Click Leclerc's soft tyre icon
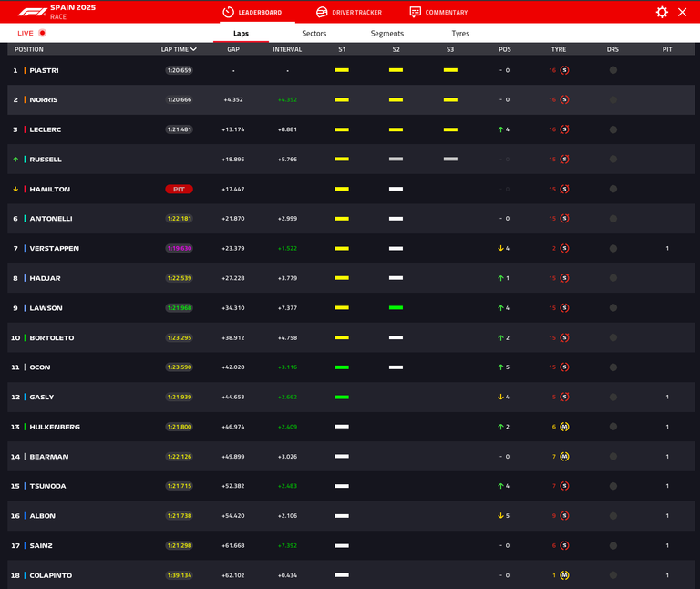The image size is (700, 589). [x=564, y=129]
